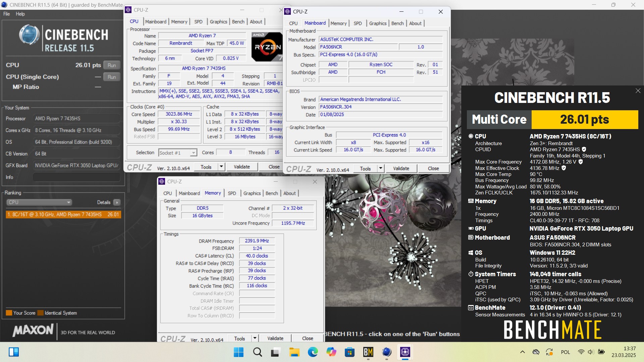Click CPU-Z icon in Mainboard window title
The width and height of the screenshot is (644, 362).
tap(287, 11)
